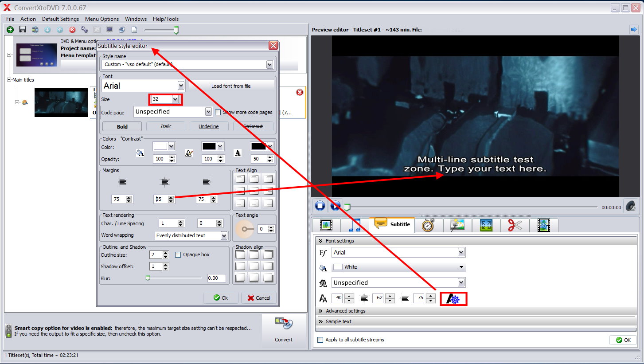Image resolution: width=644 pixels, height=364 pixels.
Task: Click the merge titles filmstrip toolbar icon
Action: (35, 30)
